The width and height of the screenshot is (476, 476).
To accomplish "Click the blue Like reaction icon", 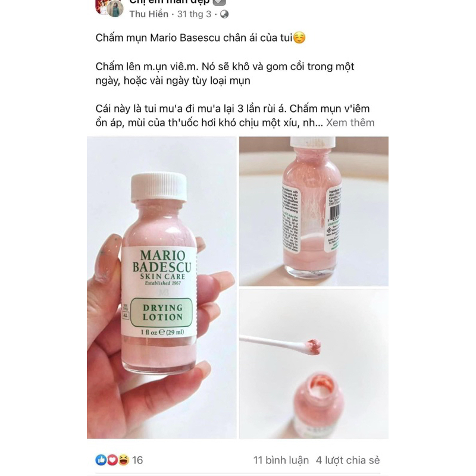I will click(x=101, y=460).
